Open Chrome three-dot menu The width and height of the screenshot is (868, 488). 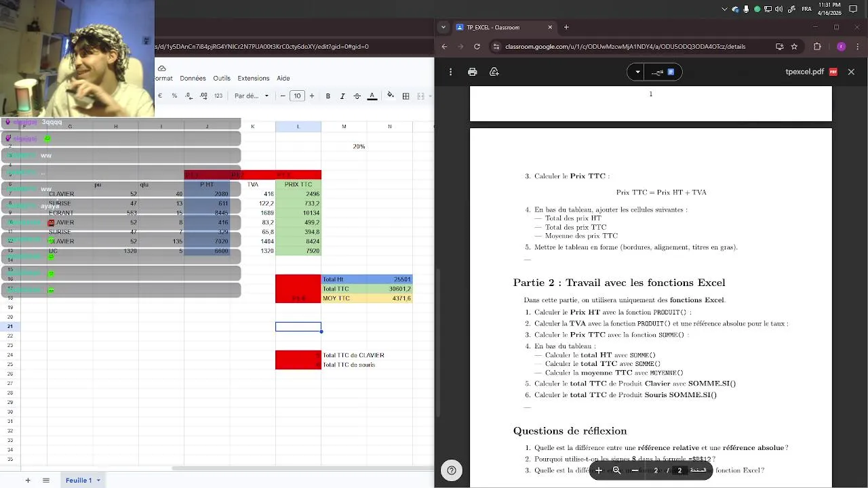[858, 47]
